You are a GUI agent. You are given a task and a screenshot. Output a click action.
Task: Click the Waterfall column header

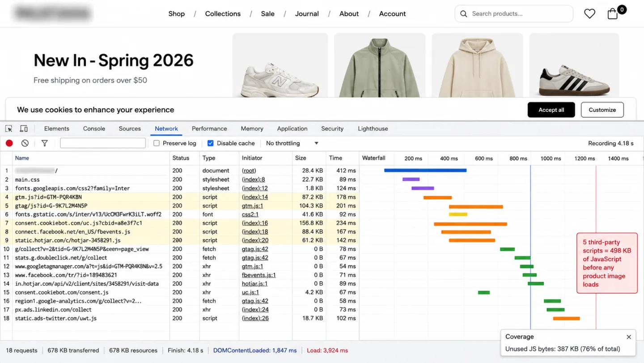pyautogui.click(x=373, y=158)
